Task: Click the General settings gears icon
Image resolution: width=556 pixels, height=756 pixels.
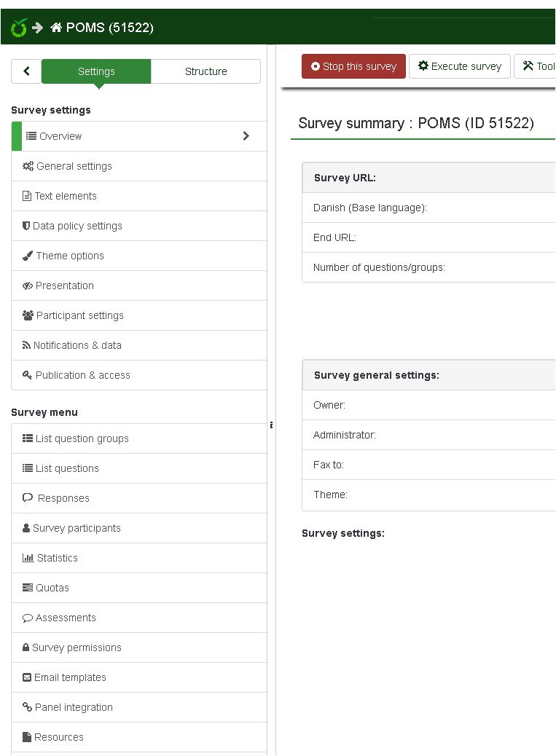Action: tap(28, 166)
